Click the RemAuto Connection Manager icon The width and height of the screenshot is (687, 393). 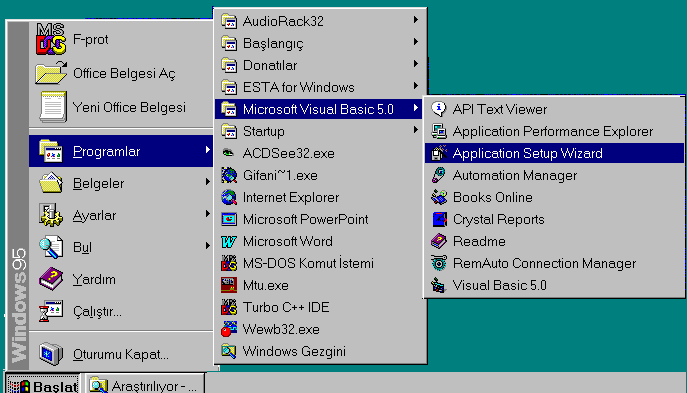click(x=439, y=263)
